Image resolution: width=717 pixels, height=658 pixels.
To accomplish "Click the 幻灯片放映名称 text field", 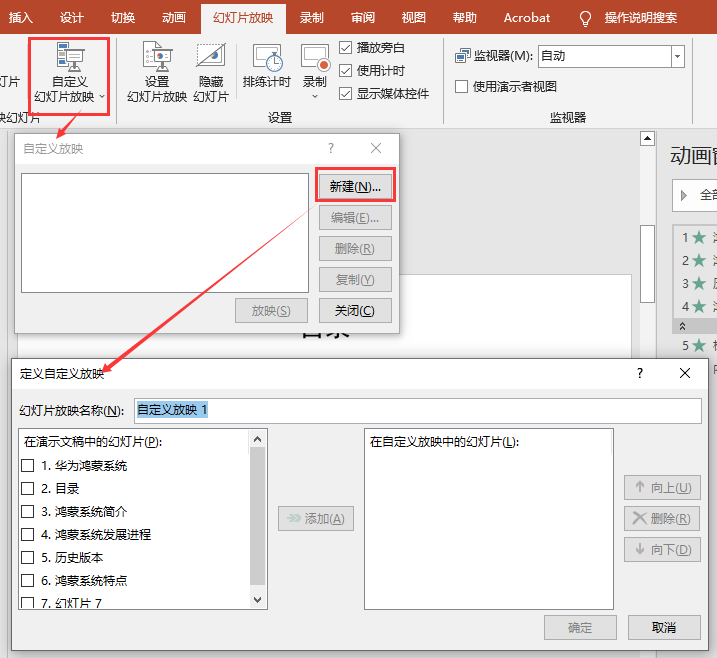I will click(x=418, y=410).
